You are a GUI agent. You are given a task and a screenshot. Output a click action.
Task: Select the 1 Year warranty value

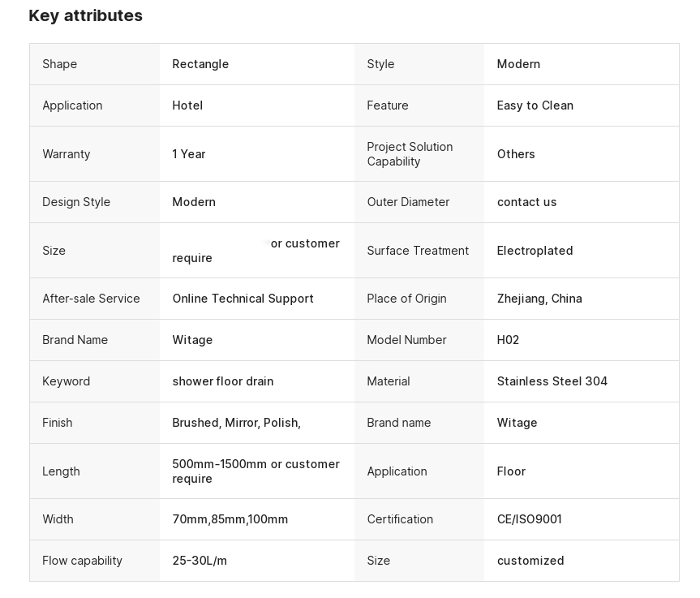[x=189, y=154]
